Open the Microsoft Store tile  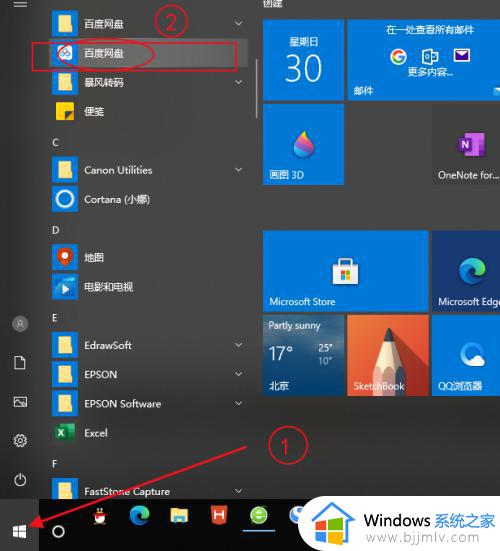[x=345, y=271]
